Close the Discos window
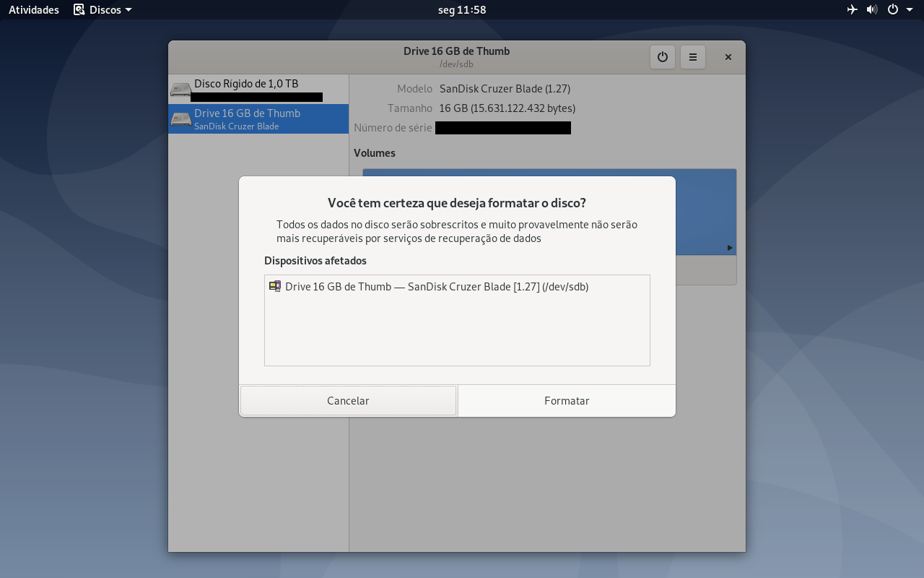Viewport: 924px width, 578px height. click(728, 57)
